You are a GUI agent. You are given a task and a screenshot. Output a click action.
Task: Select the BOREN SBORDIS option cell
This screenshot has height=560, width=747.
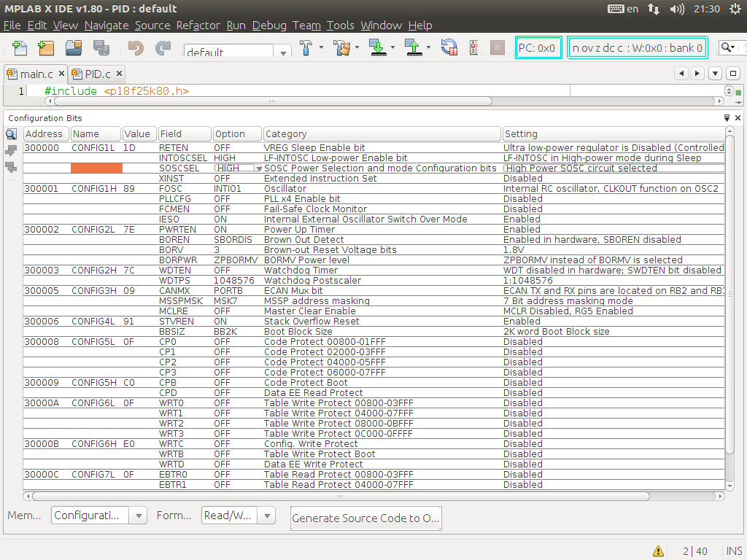tap(237, 239)
